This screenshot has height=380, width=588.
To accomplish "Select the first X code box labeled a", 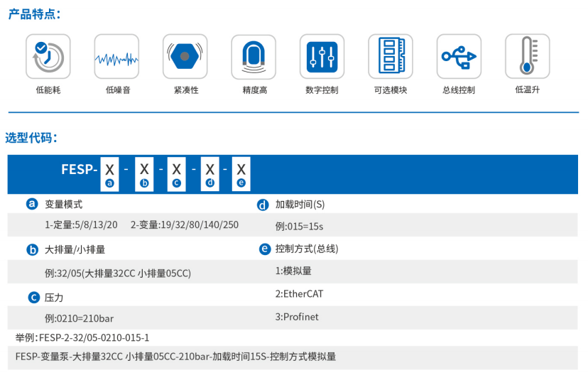I will pos(109,174).
